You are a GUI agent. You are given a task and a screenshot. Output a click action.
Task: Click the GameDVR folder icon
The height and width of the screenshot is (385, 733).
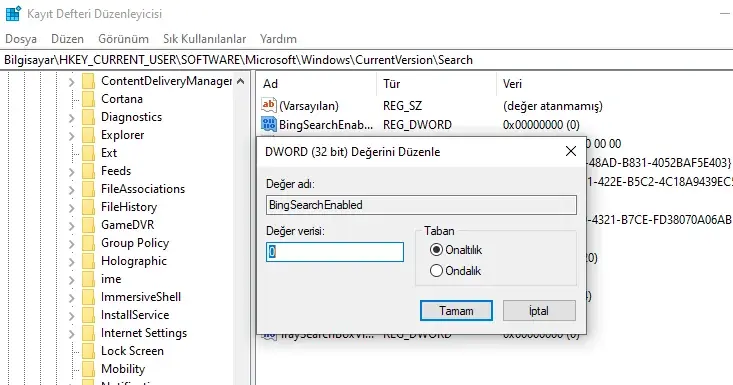coord(88,225)
